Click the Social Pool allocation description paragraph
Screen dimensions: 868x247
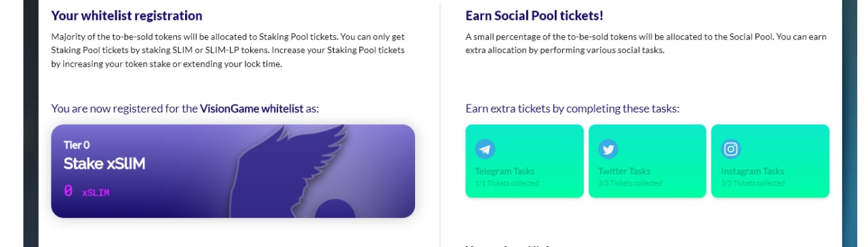pyautogui.click(x=646, y=43)
